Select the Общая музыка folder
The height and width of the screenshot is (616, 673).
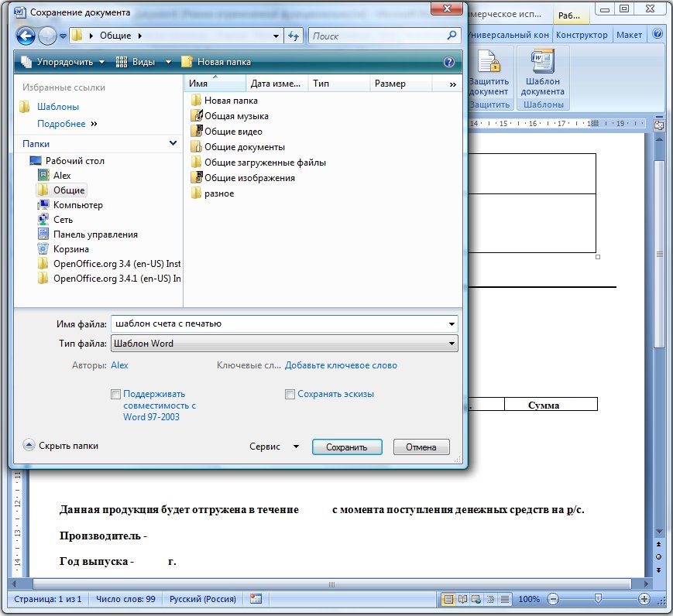point(230,116)
